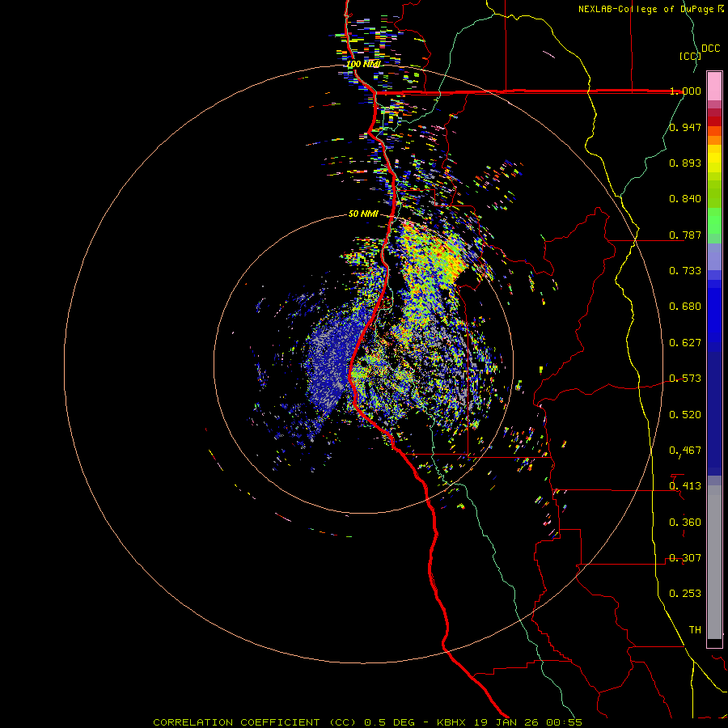Click the 0.360 scale value

(685, 523)
